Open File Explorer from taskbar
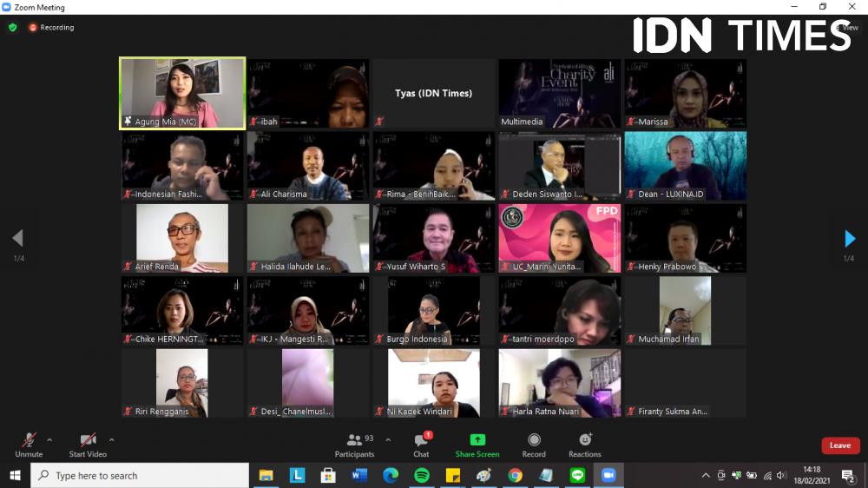 [x=266, y=475]
